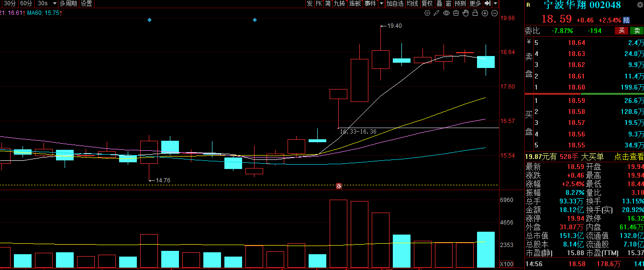Toggle the eye visibility icon on chart
Screen dimensions: 644x270
(x=446, y=13)
